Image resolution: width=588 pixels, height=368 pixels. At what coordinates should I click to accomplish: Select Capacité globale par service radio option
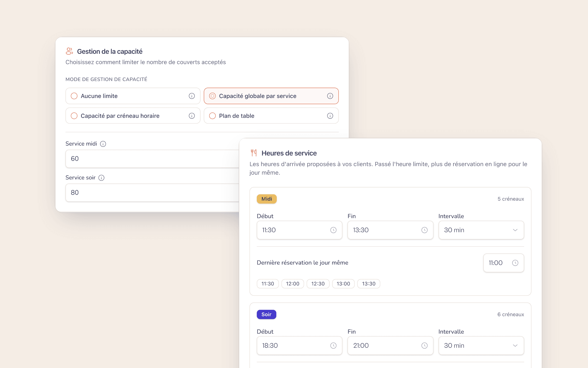[x=271, y=96]
